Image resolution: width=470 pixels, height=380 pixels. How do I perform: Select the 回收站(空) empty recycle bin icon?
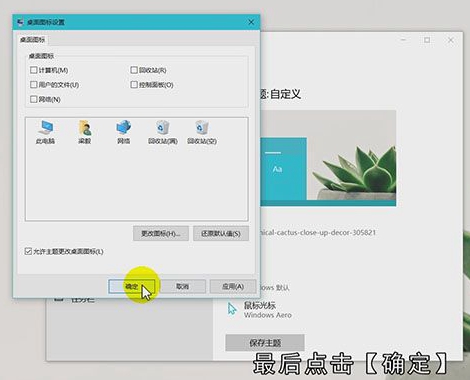pos(202,132)
